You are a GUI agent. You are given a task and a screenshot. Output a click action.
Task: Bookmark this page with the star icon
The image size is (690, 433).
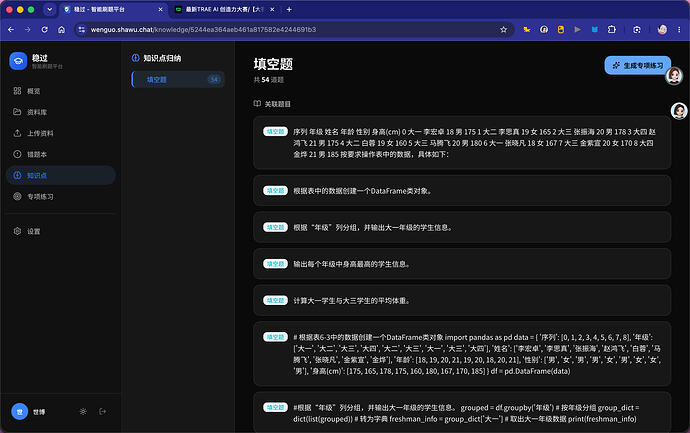pyautogui.click(x=503, y=29)
